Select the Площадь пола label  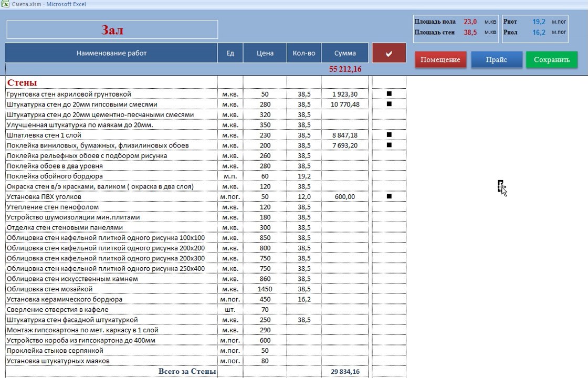coord(435,22)
